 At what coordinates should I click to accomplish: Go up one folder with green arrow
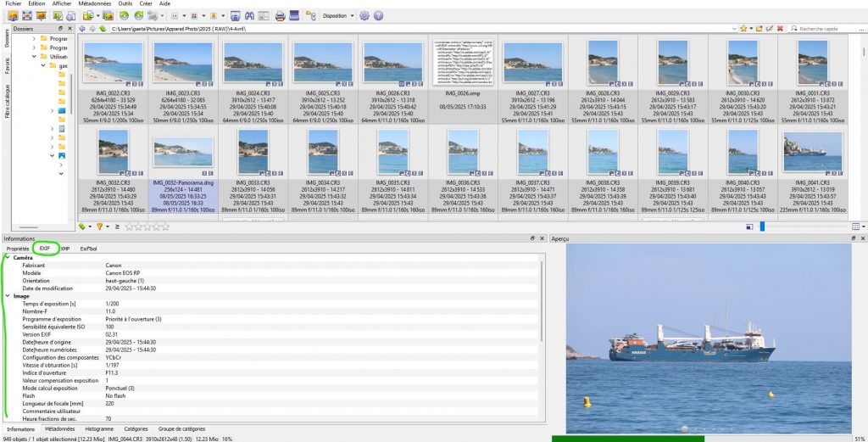[103, 28]
